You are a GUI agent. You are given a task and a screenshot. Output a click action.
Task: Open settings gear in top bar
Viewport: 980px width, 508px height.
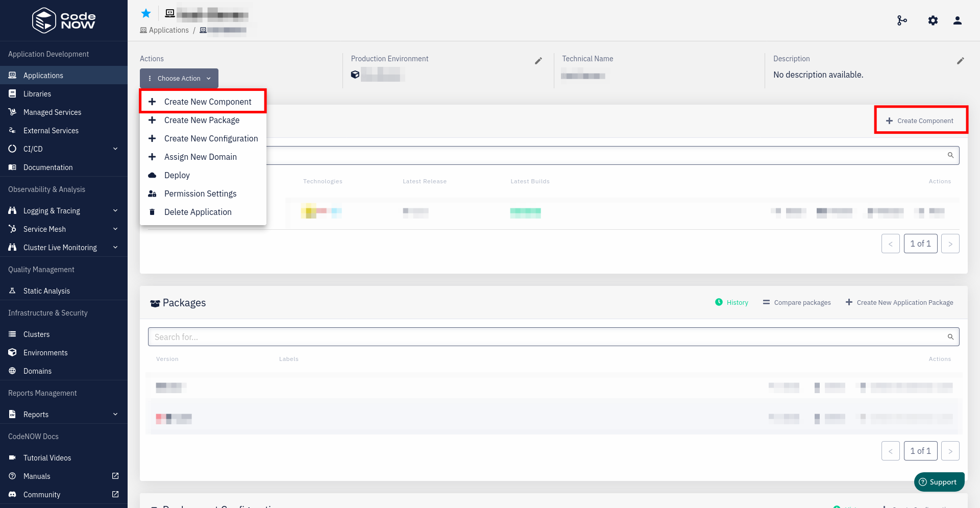933,20
